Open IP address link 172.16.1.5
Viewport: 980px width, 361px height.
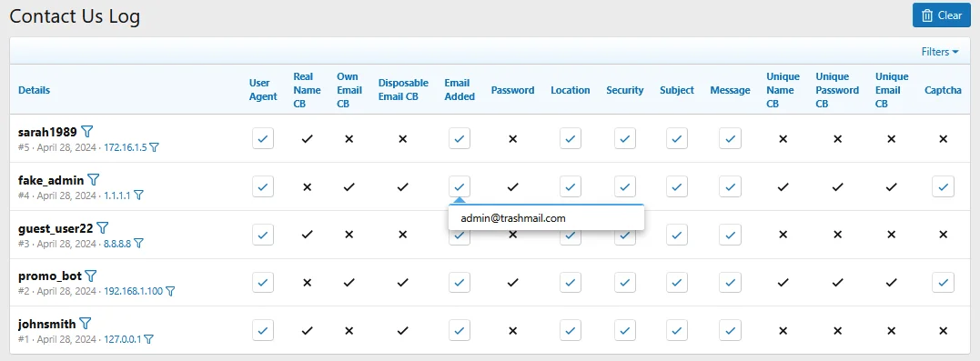126,148
